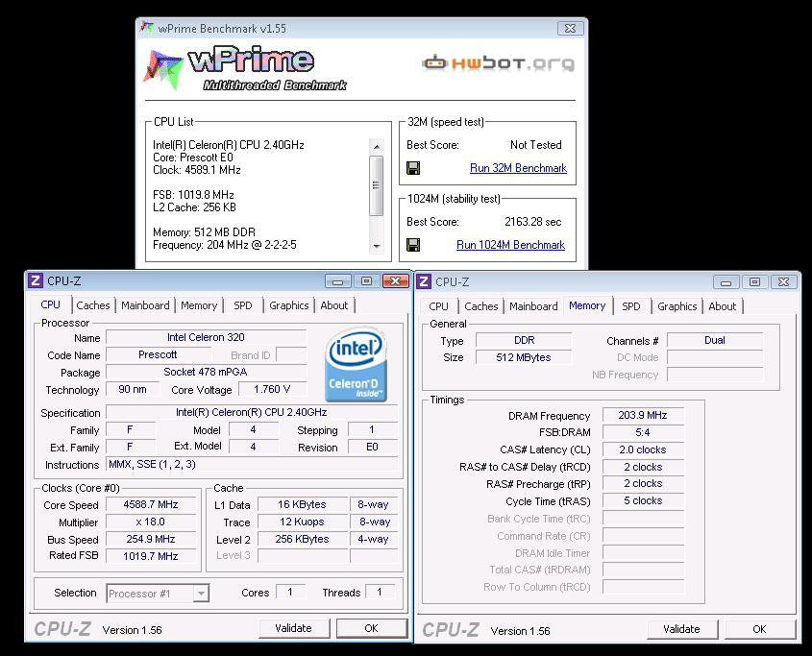Screen dimensions: 812x656
Task: Click the Name field showing Intel Celeron 320
Action: click(x=206, y=337)
